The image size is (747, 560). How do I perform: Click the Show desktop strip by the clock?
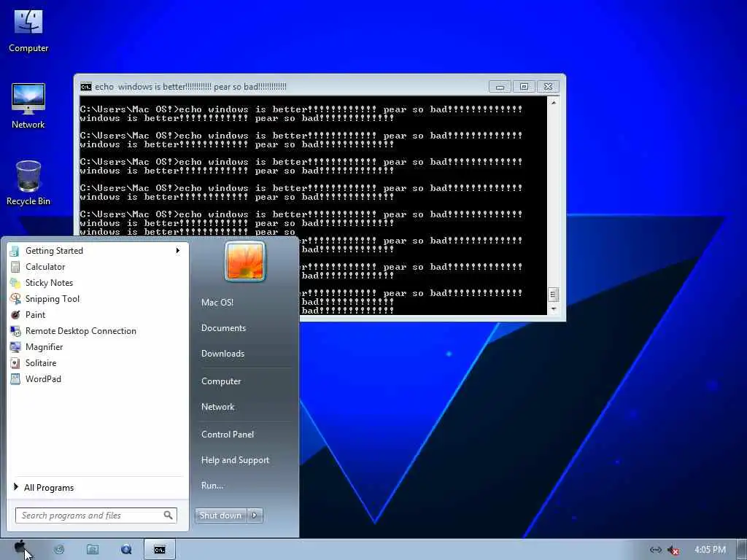pyautogui.click(x=741, y=550)
